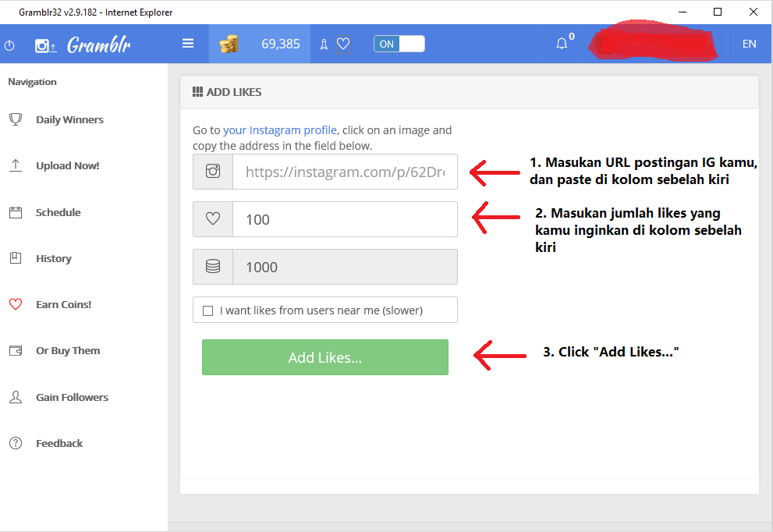773x532 pixels.
Task: Open the notifications bell icon
Action: pos(562,44)
